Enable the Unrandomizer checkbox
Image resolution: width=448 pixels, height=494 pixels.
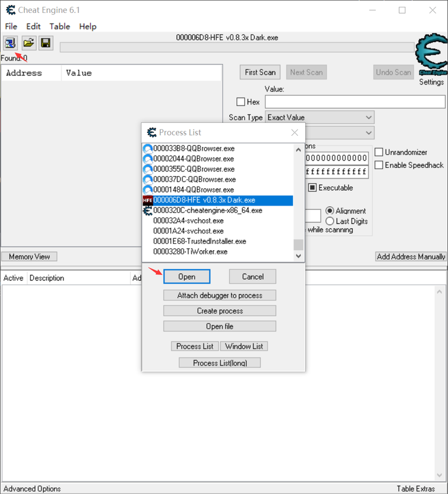pos(379,152)
